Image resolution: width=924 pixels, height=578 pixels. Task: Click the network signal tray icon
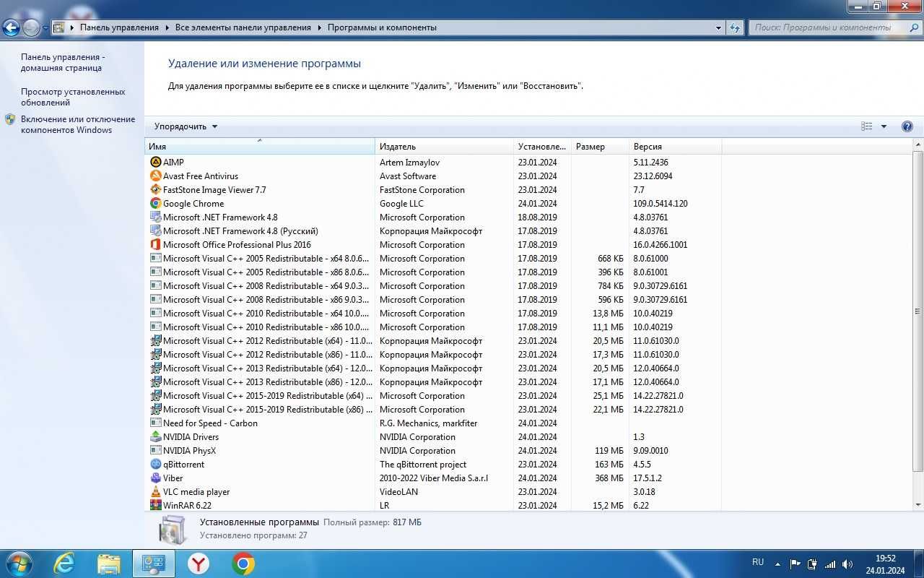click(831, 564)
